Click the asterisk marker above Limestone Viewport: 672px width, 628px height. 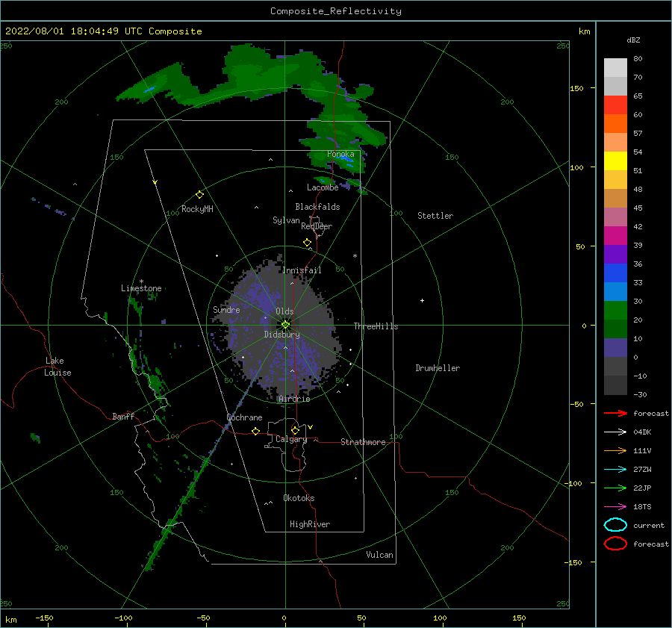tap(141, 282)
